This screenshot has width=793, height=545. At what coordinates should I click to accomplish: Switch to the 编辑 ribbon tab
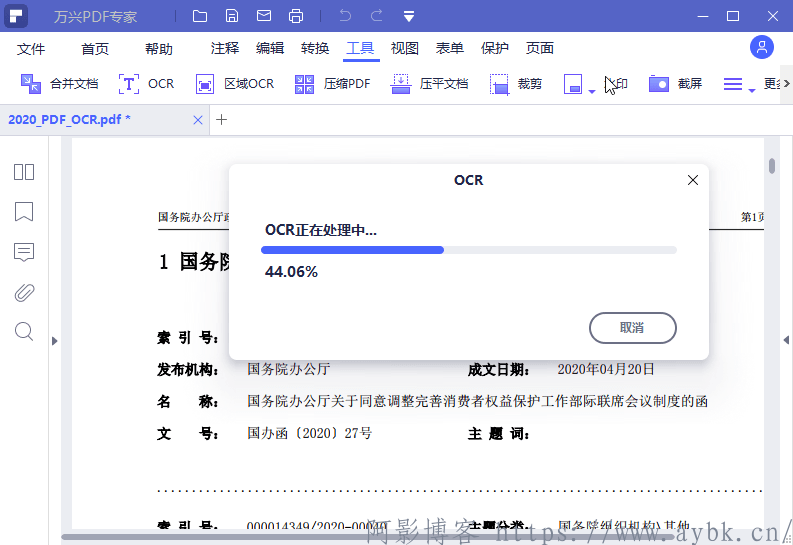click(270, 48)
